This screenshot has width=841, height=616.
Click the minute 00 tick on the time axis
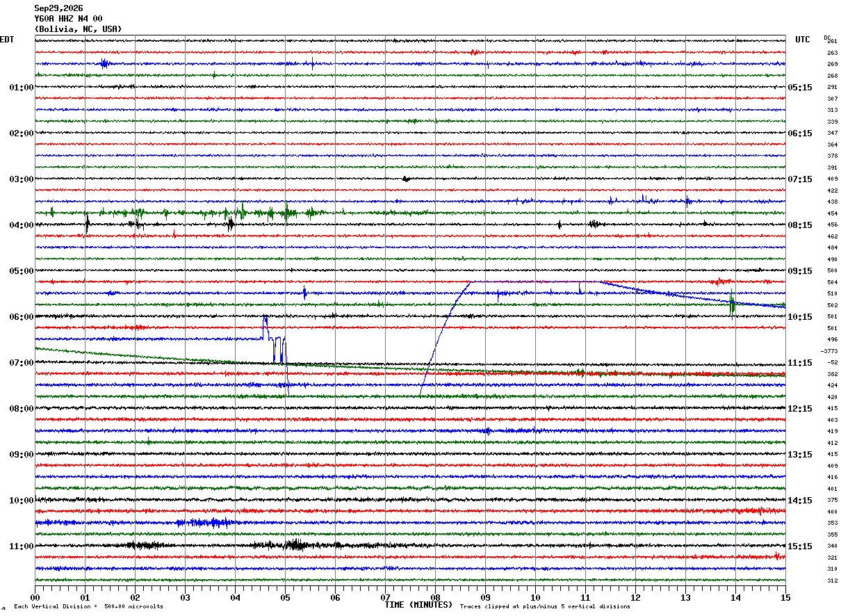(35, 597)
